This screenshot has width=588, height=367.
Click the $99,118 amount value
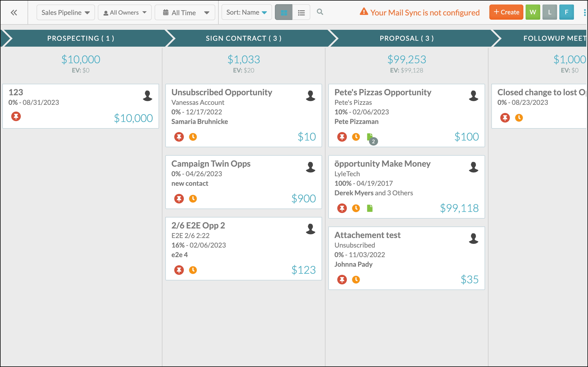click(459, 208)
